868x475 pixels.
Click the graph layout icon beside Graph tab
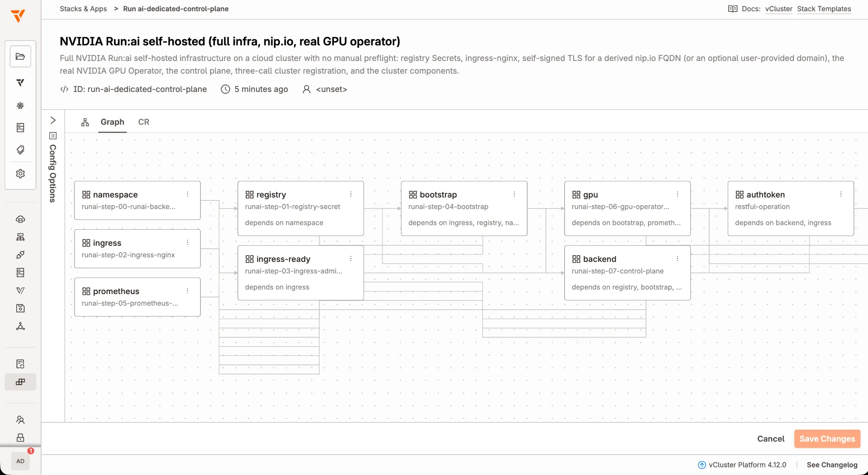click(x=85, y=122)
